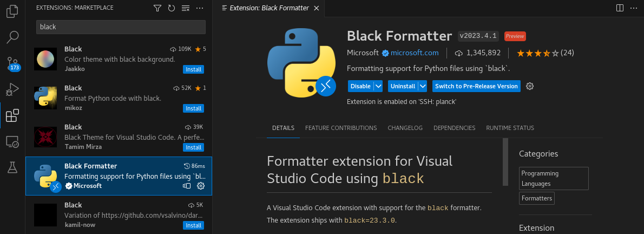Click the v2023.4.1 version label
The width and height of the screenshot is (644, 234).
pyautogui.click(x=478, y=36)
